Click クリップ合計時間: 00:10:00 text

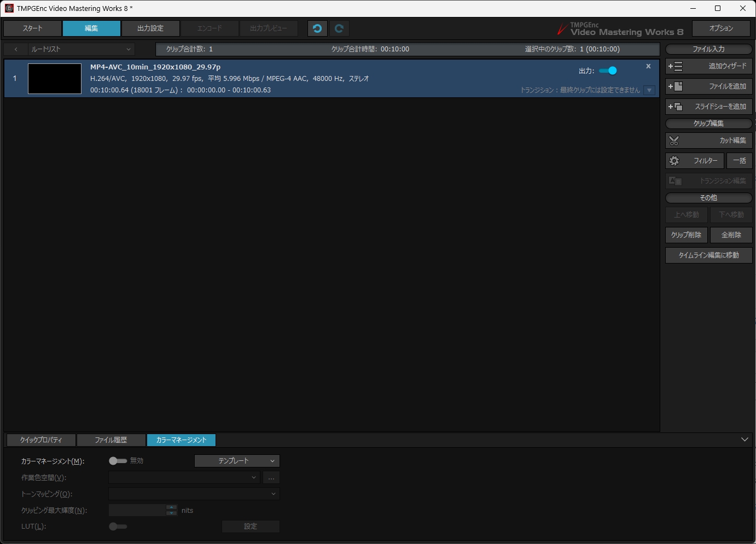pos(370,49)
